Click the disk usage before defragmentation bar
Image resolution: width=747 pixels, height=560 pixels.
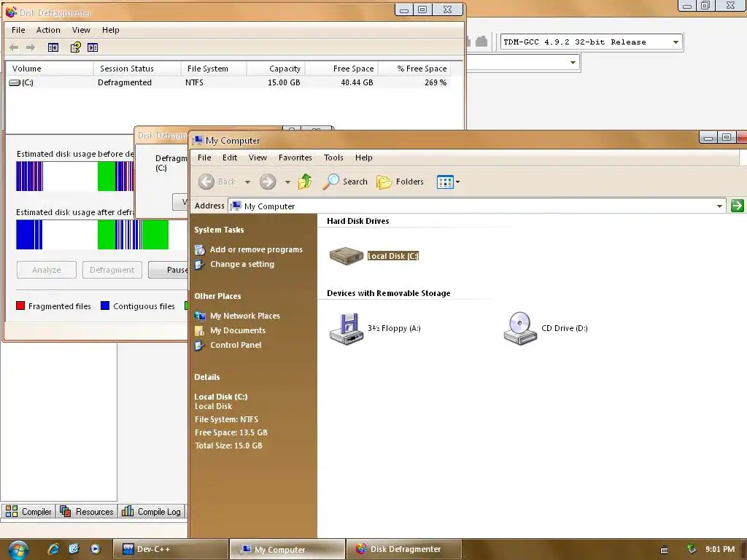coord(75,176)
